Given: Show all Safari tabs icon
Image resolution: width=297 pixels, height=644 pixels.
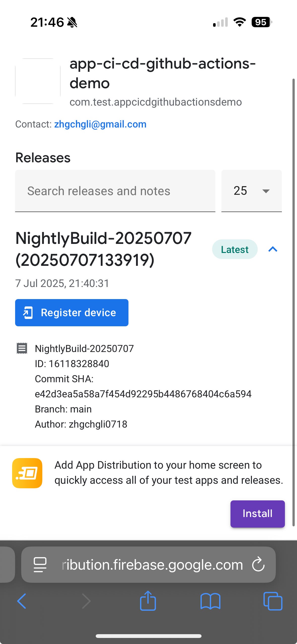Looking at the screenshot, I should 273,601.
